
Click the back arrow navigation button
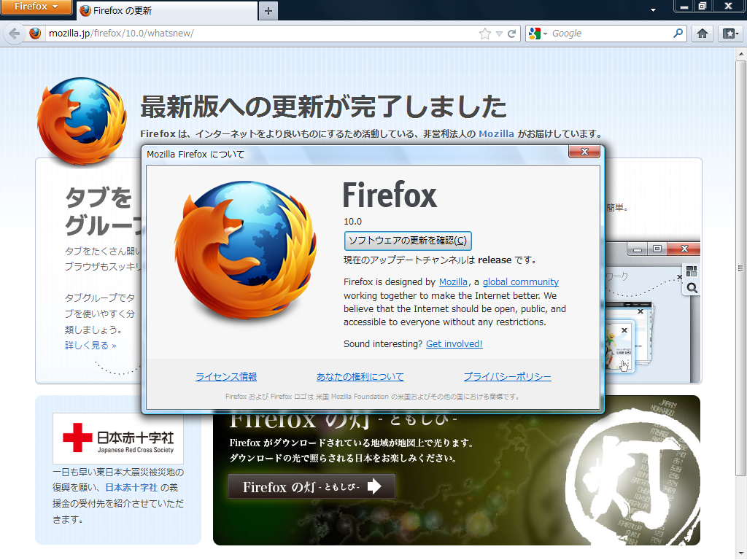(15, 34)
